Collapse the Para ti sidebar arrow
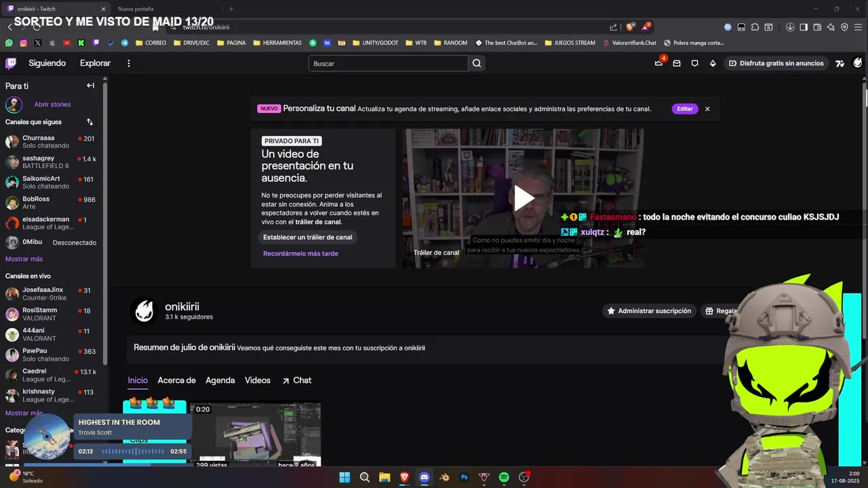868x488 pixels. click(x=90, y=85)
